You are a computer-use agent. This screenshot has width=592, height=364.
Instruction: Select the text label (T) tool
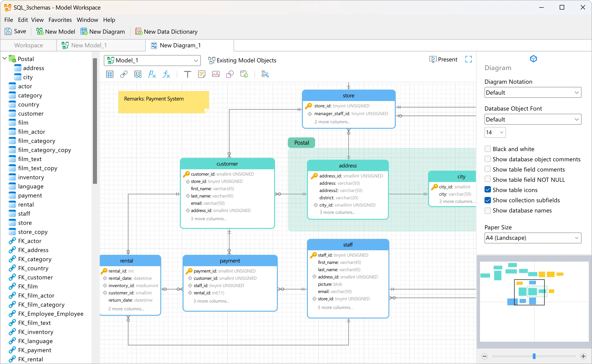[x=187, y=74]
